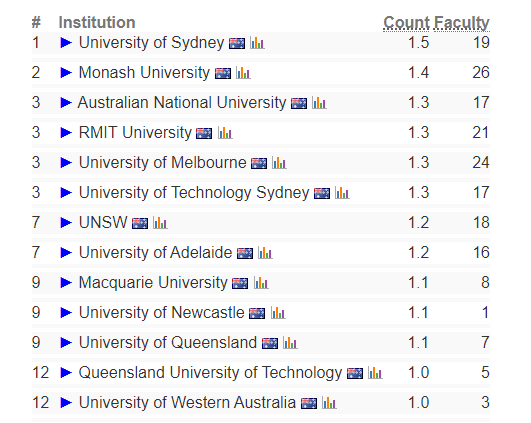The height and width of the screenshot is (423, 531).
Task: Click the Count column header
Action: click(406, 23)
